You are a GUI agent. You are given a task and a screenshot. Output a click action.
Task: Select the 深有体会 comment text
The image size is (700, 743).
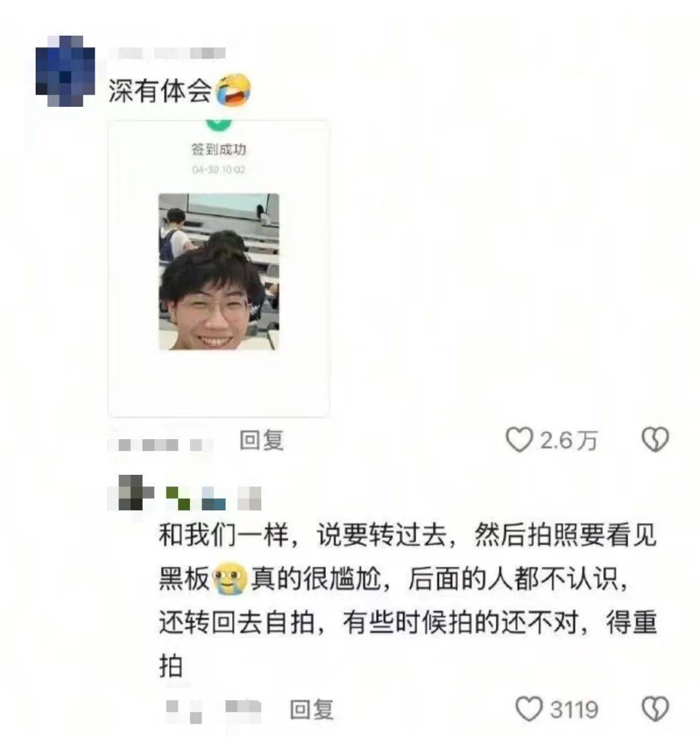[160, 90]
